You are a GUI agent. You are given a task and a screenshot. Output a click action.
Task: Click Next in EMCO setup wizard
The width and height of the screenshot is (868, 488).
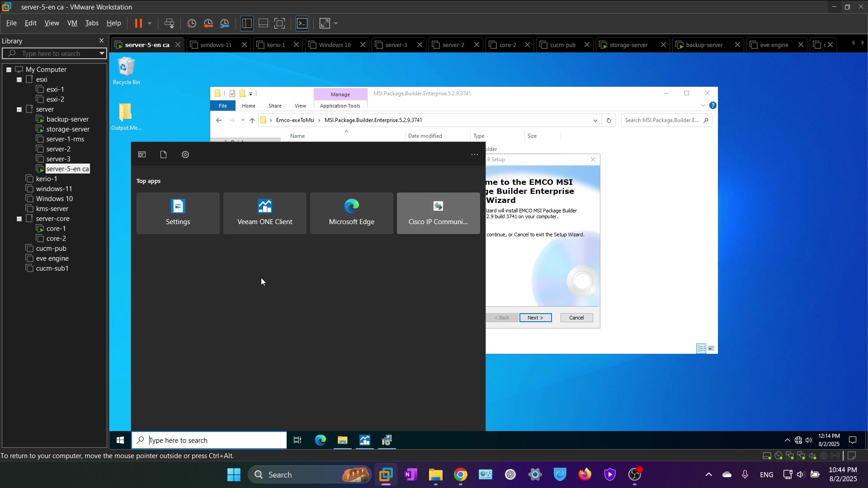pos(535,318)
